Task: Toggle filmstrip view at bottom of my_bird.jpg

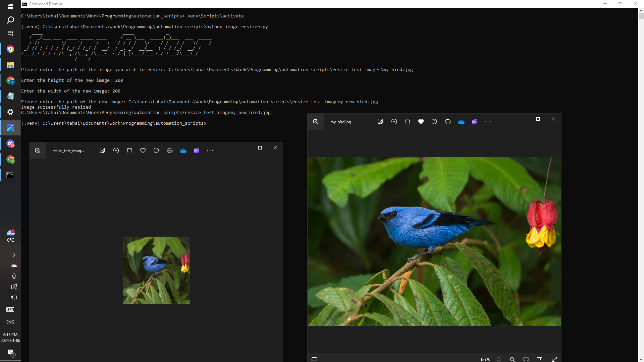Action: pyautogui.click(x=314, y=359)
